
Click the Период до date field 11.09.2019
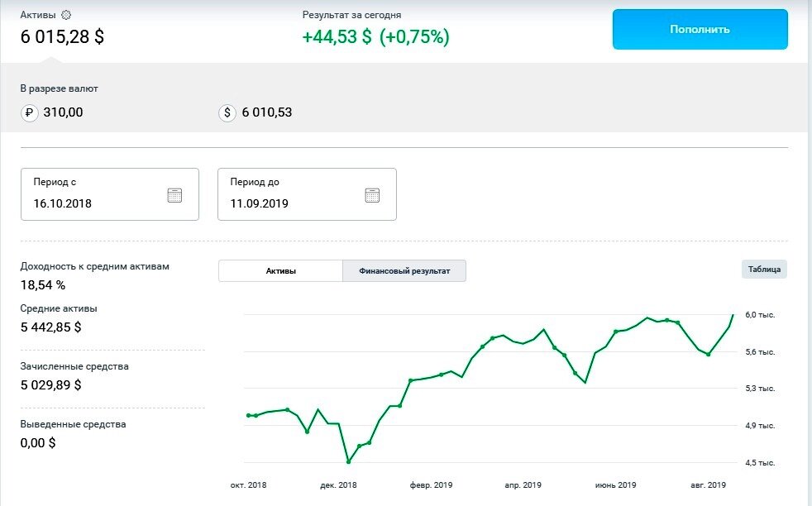tap(307, 194)
